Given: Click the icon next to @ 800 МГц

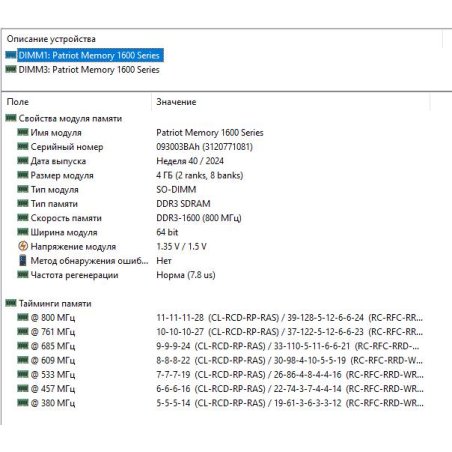Looking at the screenshot, I should pos(23,317).
